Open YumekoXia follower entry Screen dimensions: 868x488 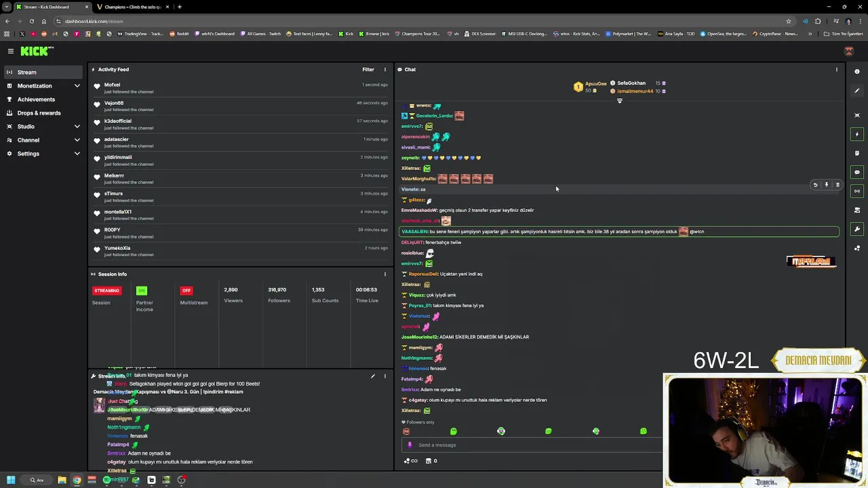(x=240, y=251)
